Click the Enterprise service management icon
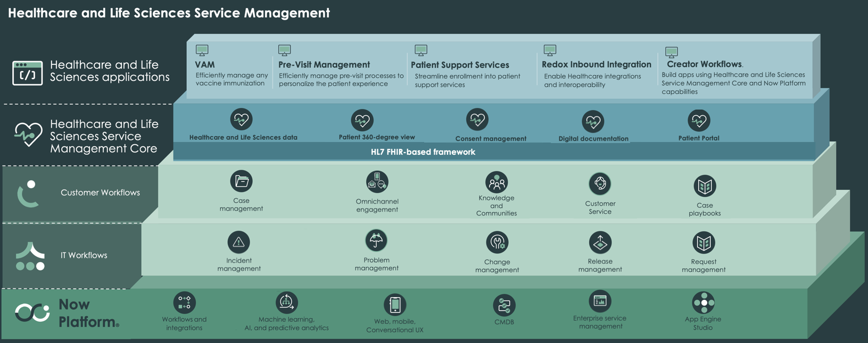 click(x=600, y=301)
